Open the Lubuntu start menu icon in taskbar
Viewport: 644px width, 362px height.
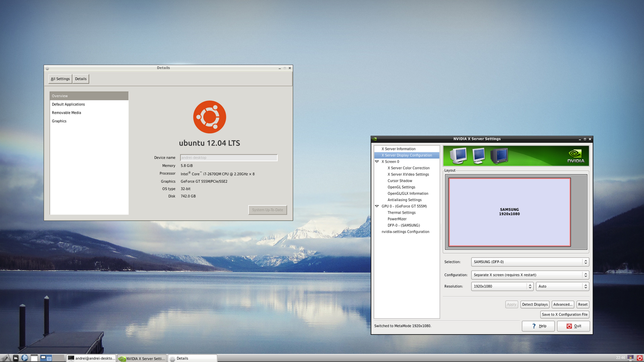pyautogui.click(x=6, y=358)
